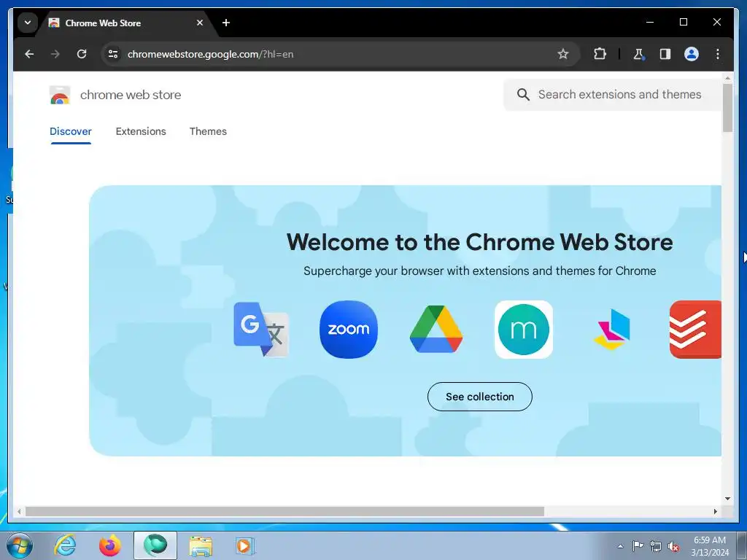Open Windows Media Player on taskbar
Viewport: 747px width, 560px height.
coord(246,545)
